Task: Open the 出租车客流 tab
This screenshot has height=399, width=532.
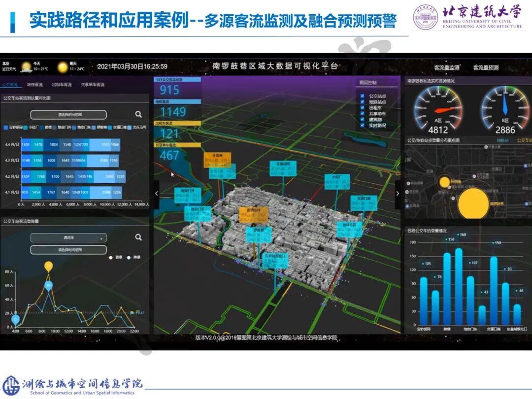Action: click(x=62, y=85)
